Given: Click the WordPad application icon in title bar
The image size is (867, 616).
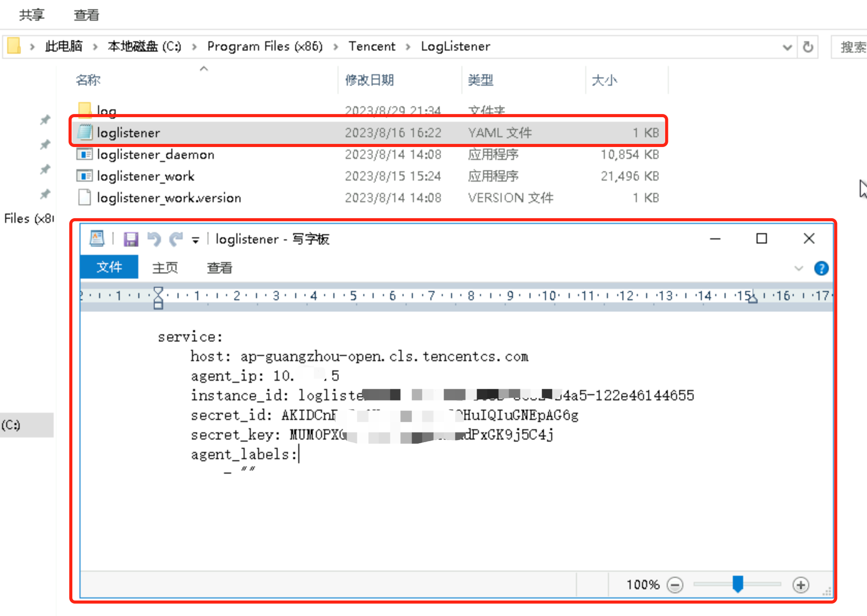Looking at the screenshot, I should pos(97,238).
